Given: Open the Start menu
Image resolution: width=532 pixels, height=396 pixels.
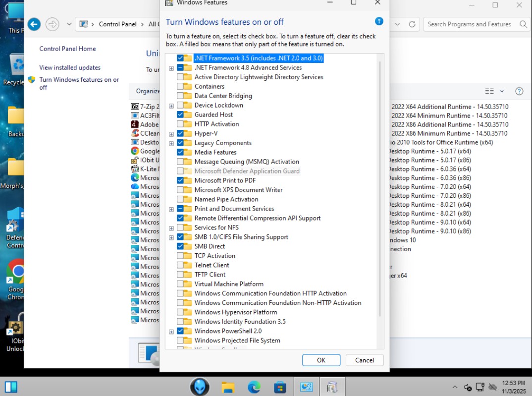Looking at the screenshot, I should click(11, 387).
